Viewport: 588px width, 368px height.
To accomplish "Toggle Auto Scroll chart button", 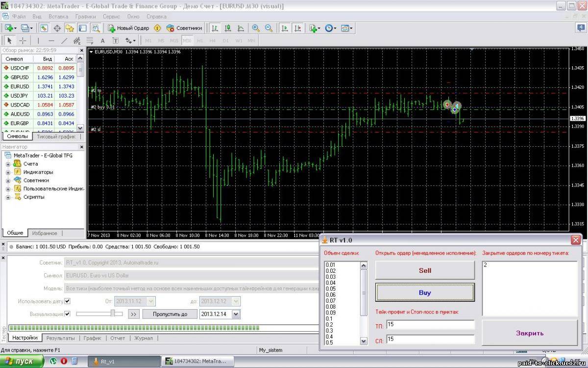I will pyautogui.click(x=284, y=28).
